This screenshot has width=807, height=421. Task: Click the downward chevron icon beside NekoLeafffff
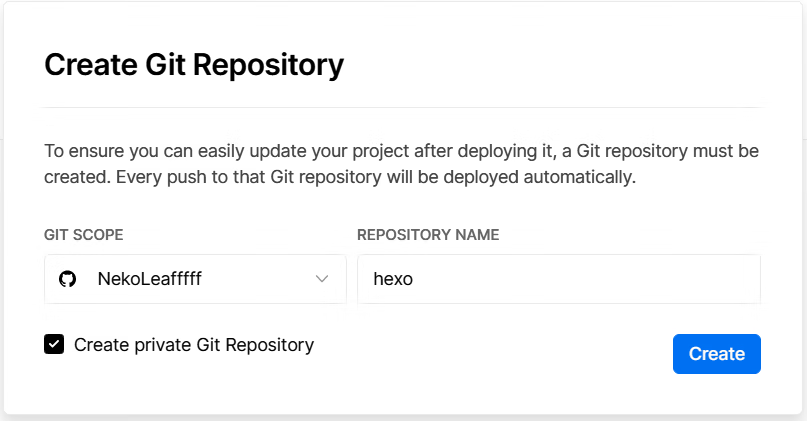pyautogui.click(x=322, y=279)
